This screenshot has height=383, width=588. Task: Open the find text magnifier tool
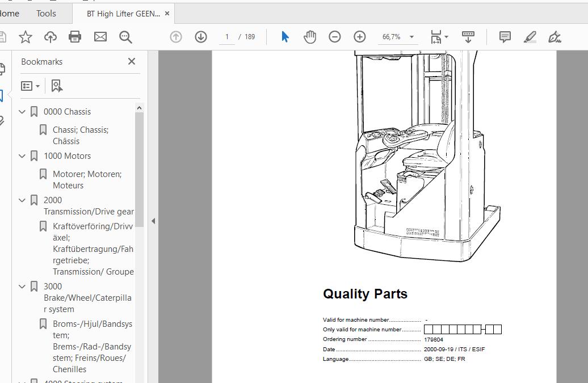125,37
